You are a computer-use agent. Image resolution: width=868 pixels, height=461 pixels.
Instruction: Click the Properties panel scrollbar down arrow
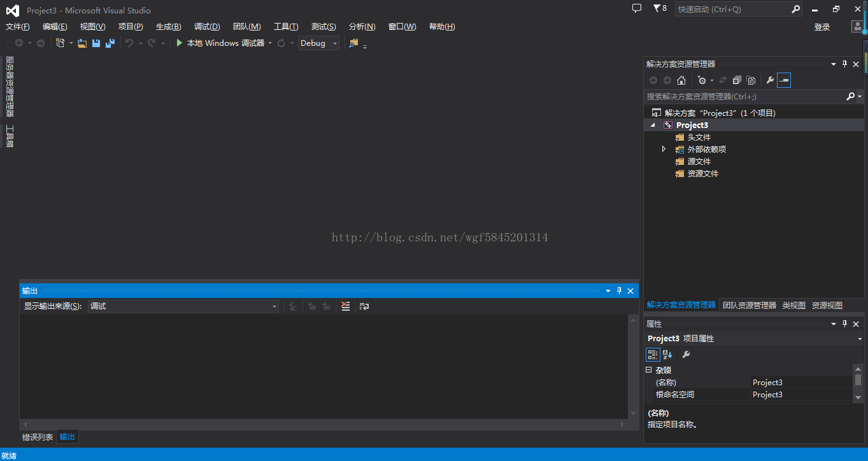(857, 398)
